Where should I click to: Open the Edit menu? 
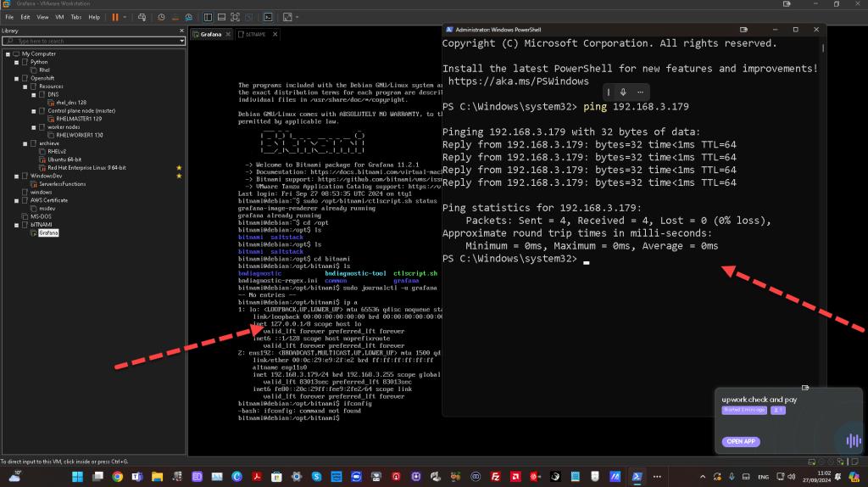[25, 17]
